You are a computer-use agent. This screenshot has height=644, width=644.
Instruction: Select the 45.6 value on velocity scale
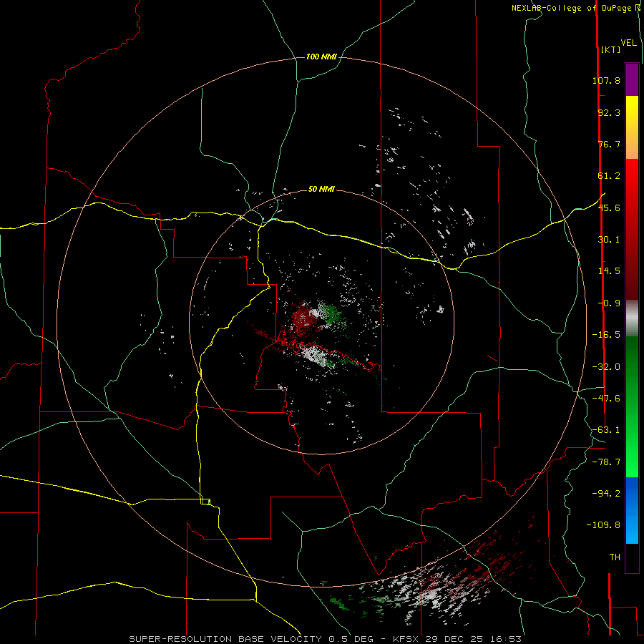(x=609, y=208)
